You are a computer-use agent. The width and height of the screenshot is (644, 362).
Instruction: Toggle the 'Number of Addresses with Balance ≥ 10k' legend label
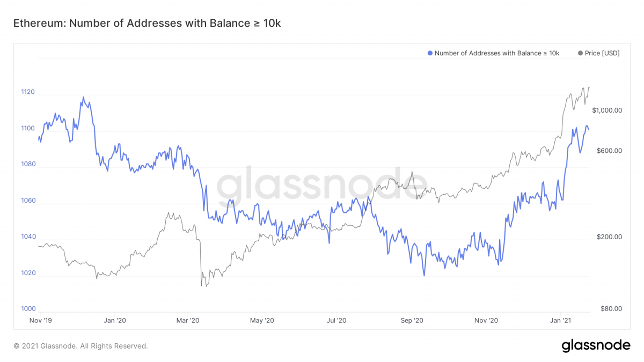tap(496, 53)
